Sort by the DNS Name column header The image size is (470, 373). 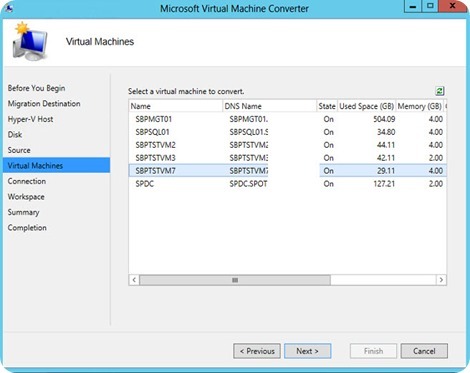pos(269,106)
